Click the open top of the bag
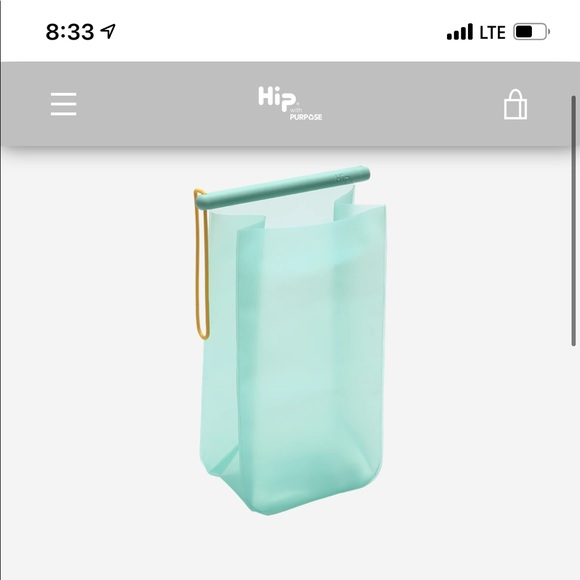Screen dimensions: 580x580 tap(300, 209)
